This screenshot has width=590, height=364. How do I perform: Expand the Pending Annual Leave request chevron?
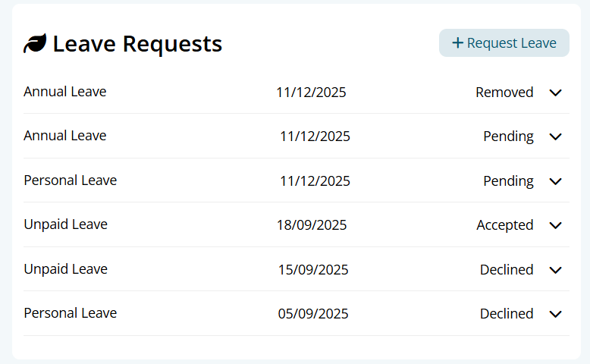(555, 136)
